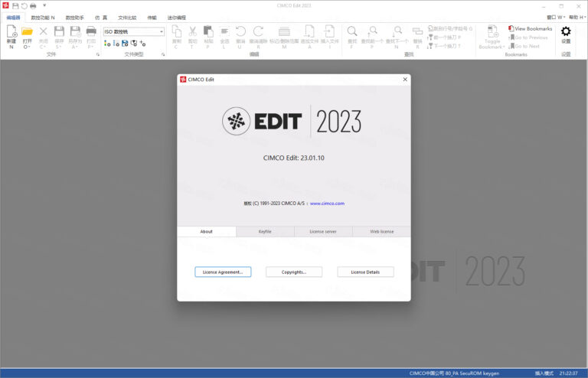Click the 查找 magnifier find icon
The height and width of the screenshot is (378, 588).
pyautogui.click(x=351, y=31)
